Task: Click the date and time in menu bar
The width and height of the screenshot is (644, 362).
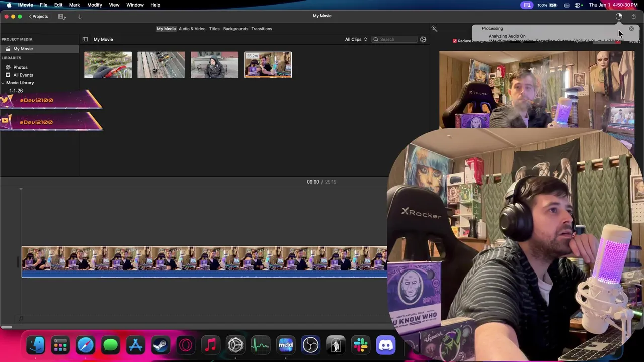Action: pyautogui.click(x=613, y=5)
